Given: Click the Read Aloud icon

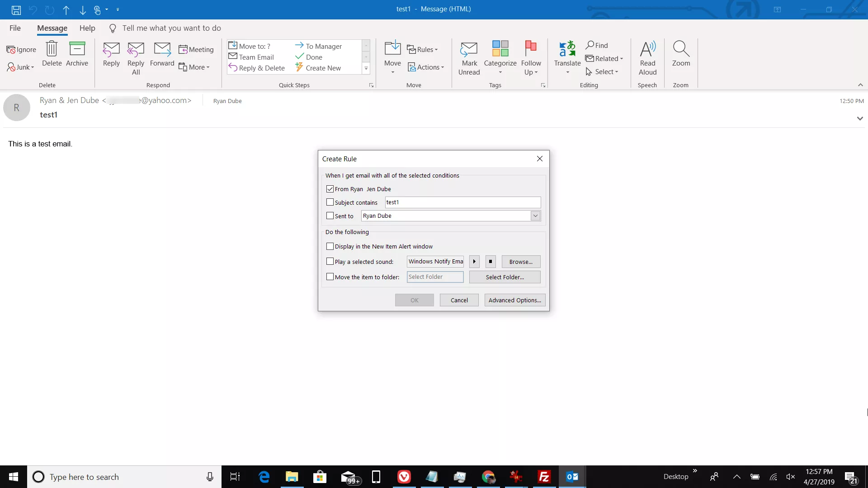Looking at the screenshot, I should point(647,49).
